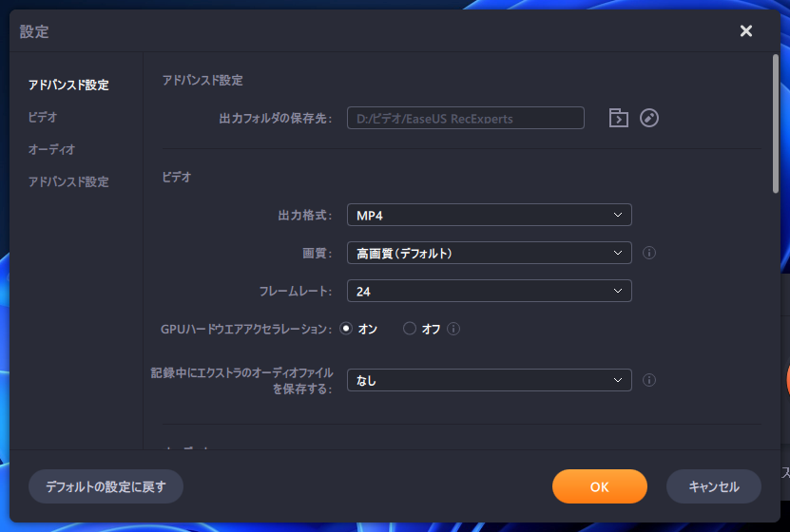
Task: Select the bold アドバンスド設定 sidebar item
Action: point(68,85)
